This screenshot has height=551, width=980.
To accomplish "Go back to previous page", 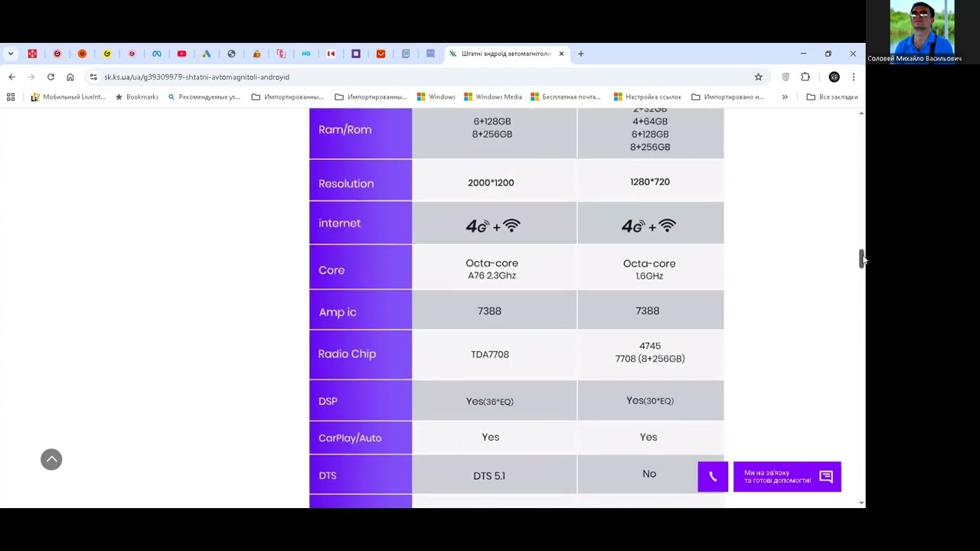I will point(12,77).
